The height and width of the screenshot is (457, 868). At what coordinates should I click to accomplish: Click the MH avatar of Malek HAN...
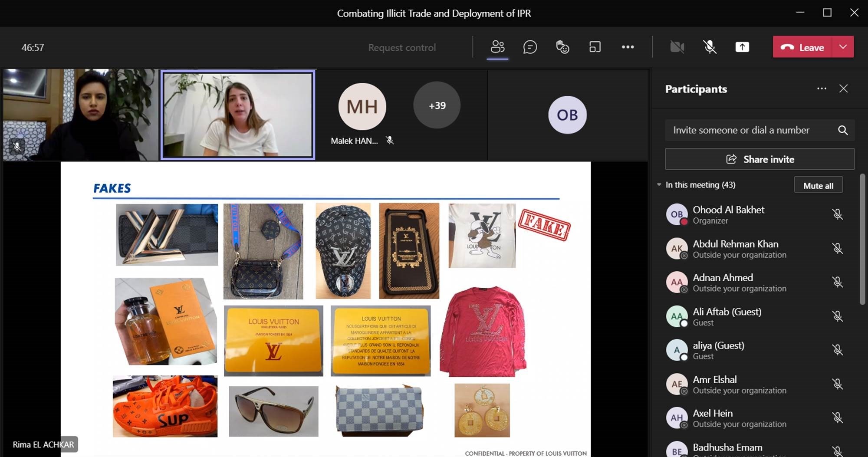(x=362, y=106)
